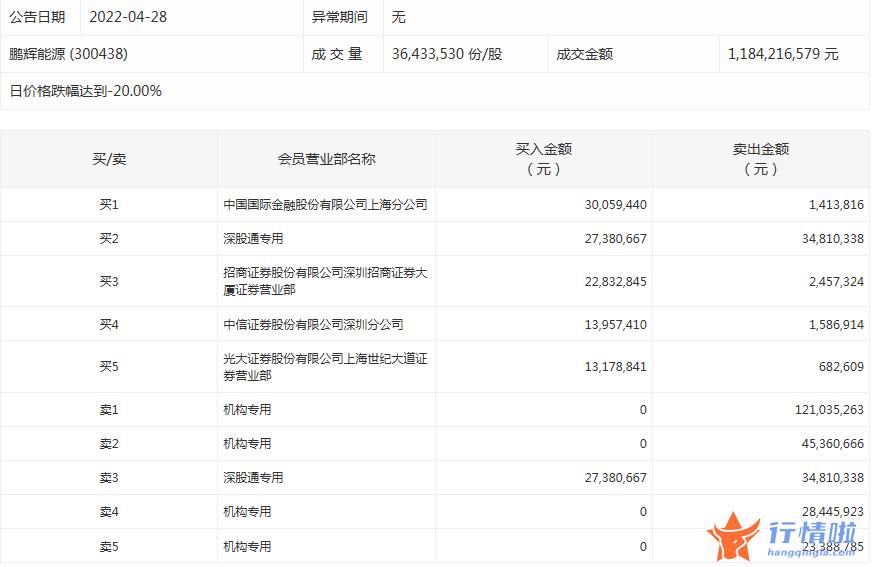Select stock name 鹏辉能源 (300438)
The height and width of the screenshot is (567, 872).
coord(68,54)
